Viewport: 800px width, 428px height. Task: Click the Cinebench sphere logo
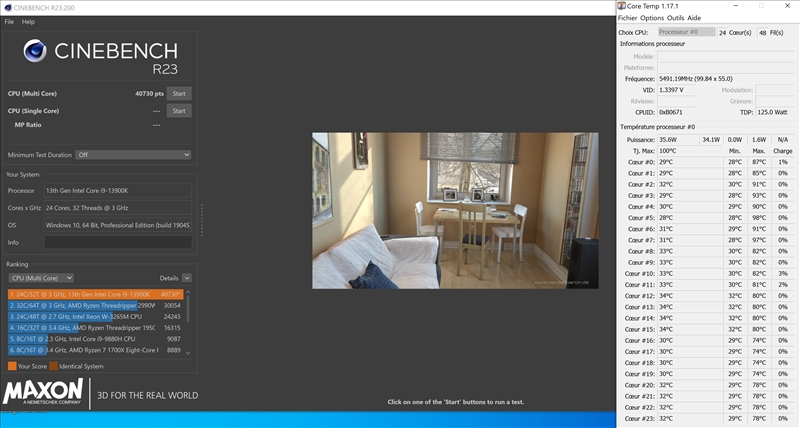35,51
